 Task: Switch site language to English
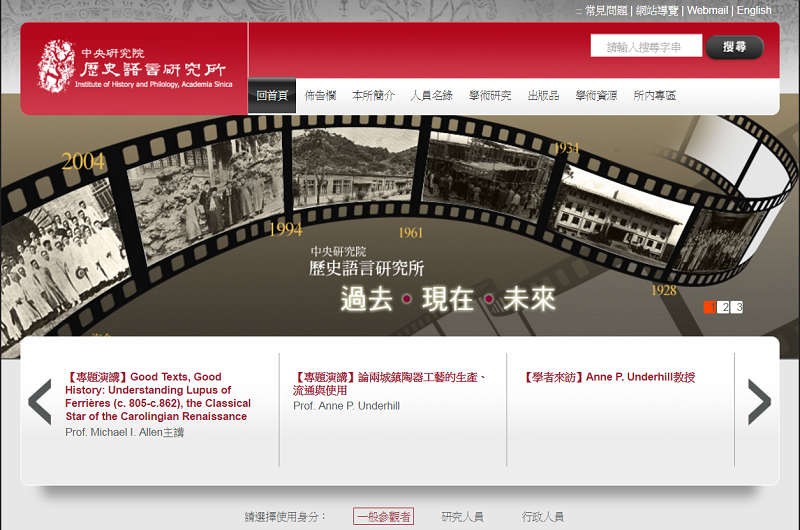coord(754,10)
